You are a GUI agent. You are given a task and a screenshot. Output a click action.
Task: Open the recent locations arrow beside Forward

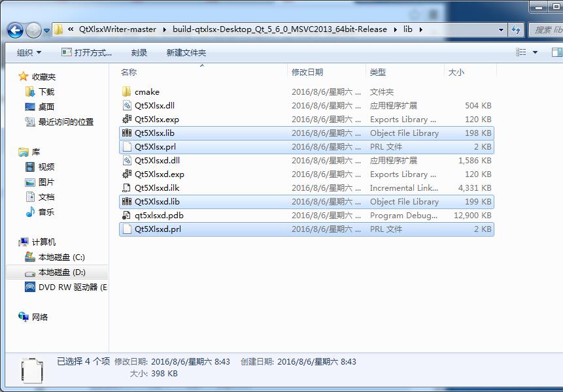46,31
